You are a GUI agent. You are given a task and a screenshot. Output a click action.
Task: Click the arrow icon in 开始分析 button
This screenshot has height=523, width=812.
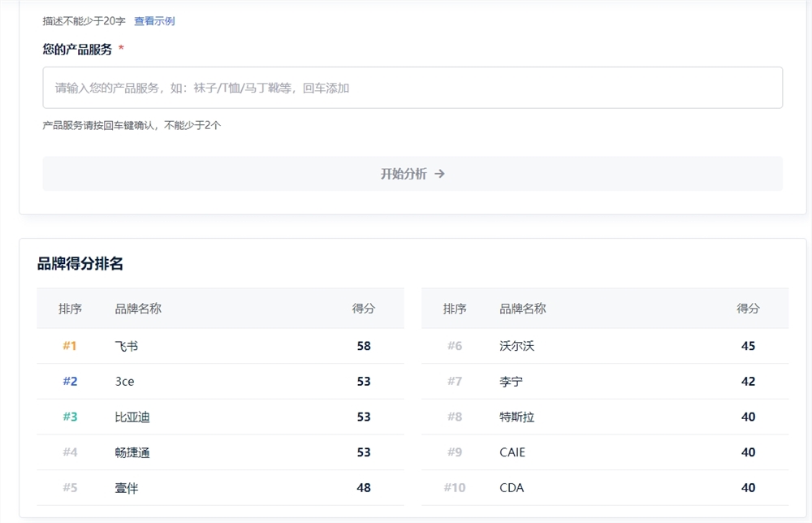(x=438, y=173)
